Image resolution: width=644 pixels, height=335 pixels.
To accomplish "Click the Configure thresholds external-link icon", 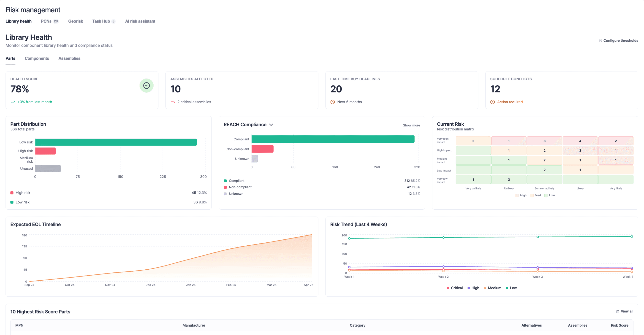I will pos(600,41).
